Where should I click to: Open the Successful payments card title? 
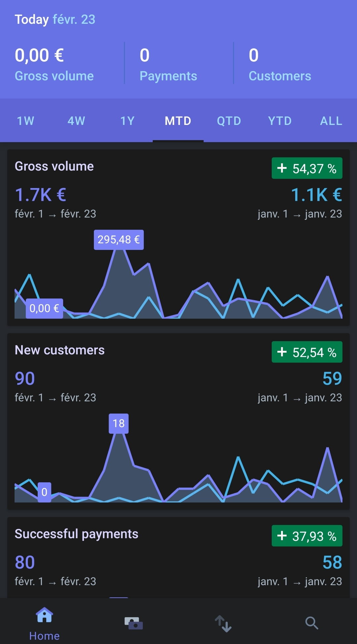point(77,534)
